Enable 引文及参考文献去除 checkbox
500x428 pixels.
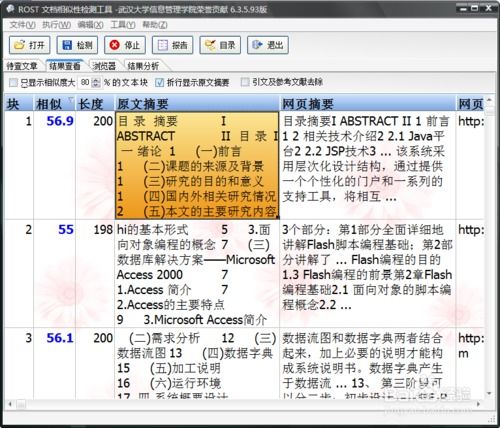tap(245, 82)
